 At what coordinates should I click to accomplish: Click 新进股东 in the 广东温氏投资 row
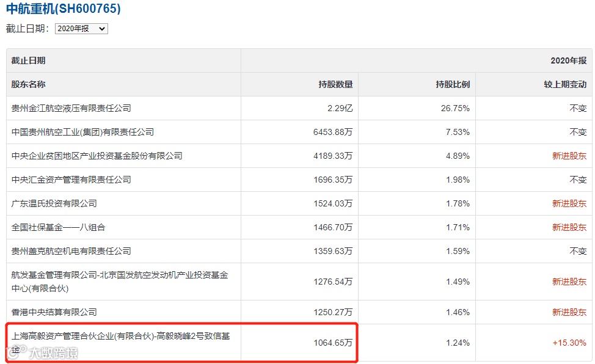pos(569,203)
